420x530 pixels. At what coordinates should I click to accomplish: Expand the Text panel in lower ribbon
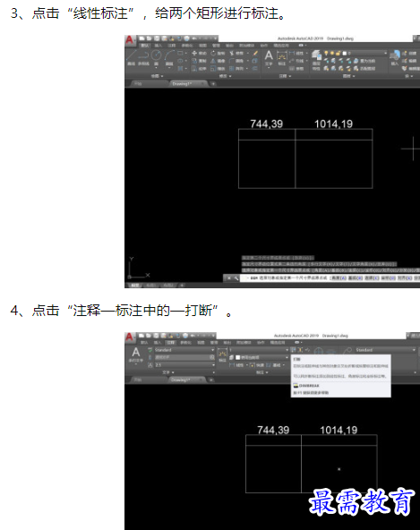[168, 372]
